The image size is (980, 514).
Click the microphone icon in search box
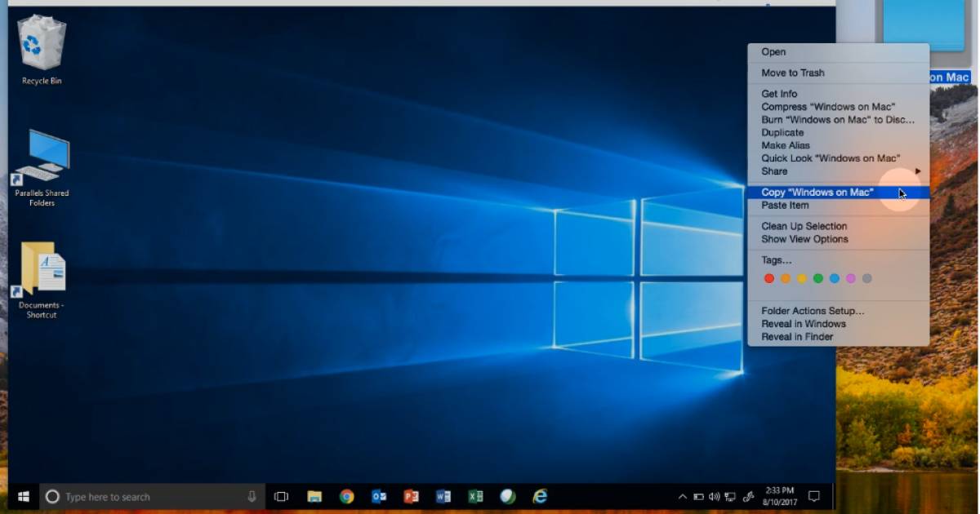[x=252, y=496]
